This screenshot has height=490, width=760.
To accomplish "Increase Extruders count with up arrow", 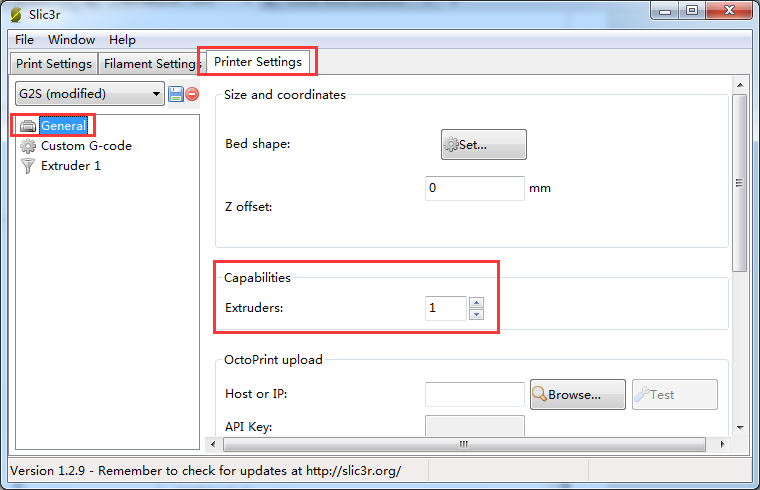I will 476,302.
